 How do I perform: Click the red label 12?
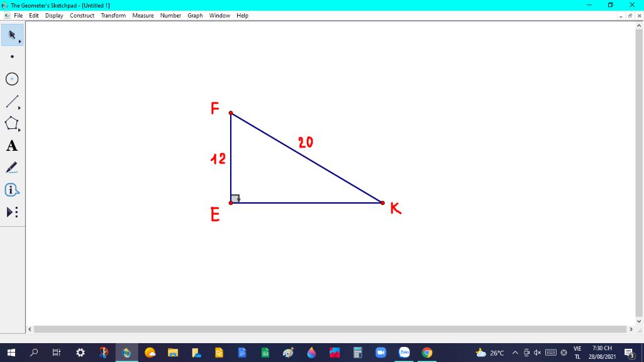click(218, 159)
